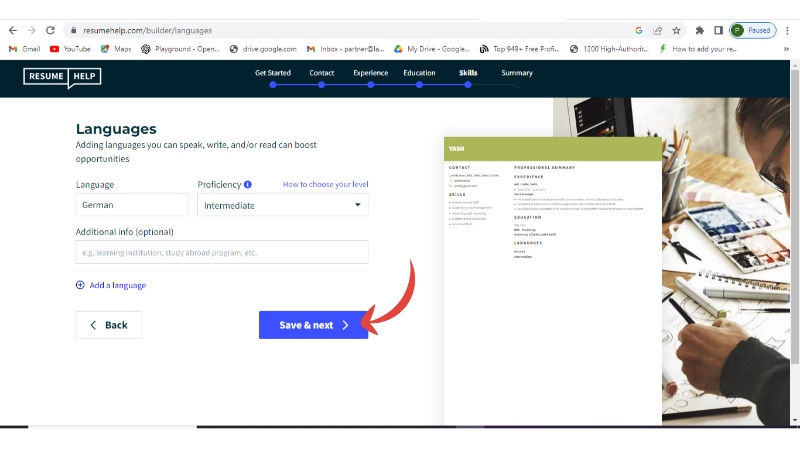
Task: Click the Save & next button
Action: [x=313, y=325]
